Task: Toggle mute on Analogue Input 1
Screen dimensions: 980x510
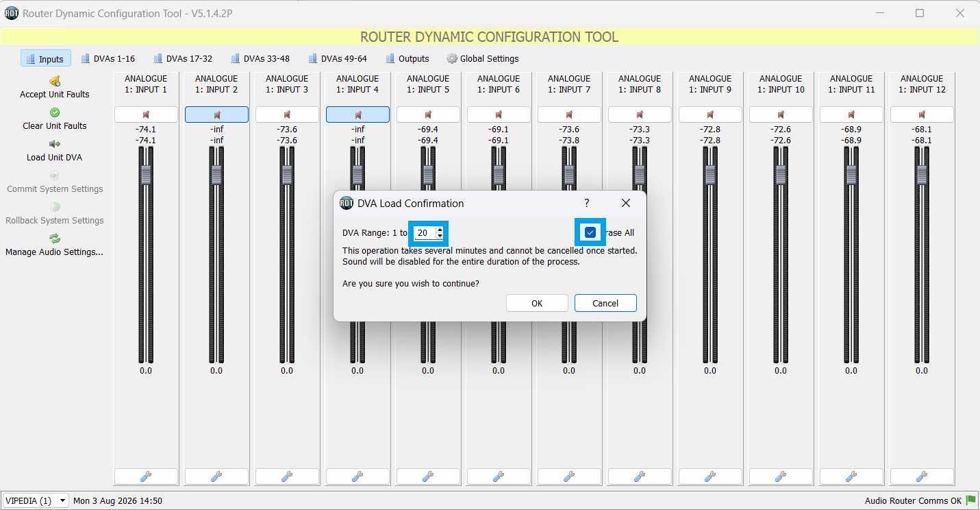Action: (x=146, y=114)
